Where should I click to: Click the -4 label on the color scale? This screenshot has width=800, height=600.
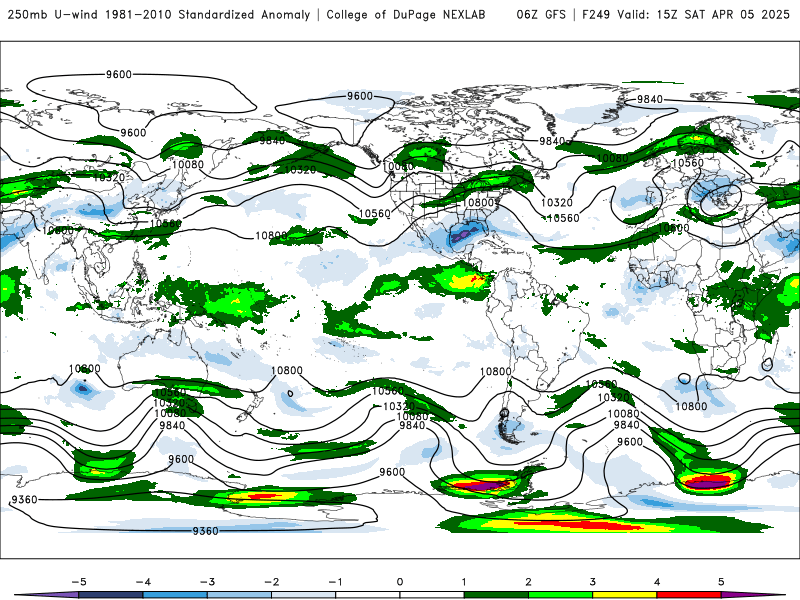(x=143, y=582)
